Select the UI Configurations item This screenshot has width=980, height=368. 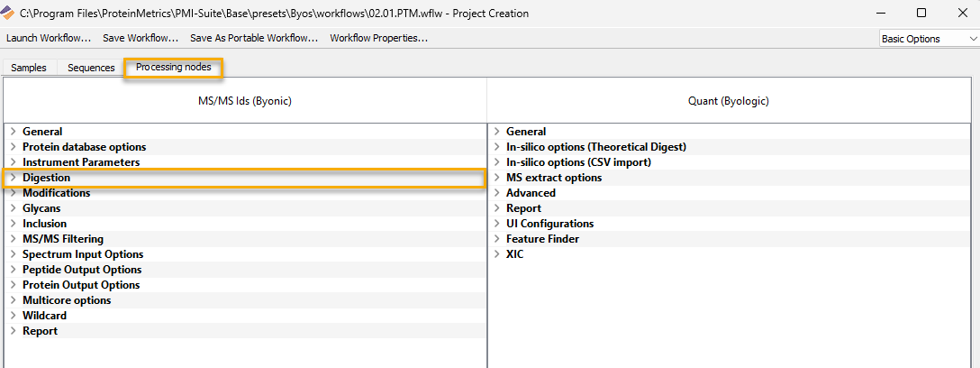pyautogui.click(x=550, y=224)
